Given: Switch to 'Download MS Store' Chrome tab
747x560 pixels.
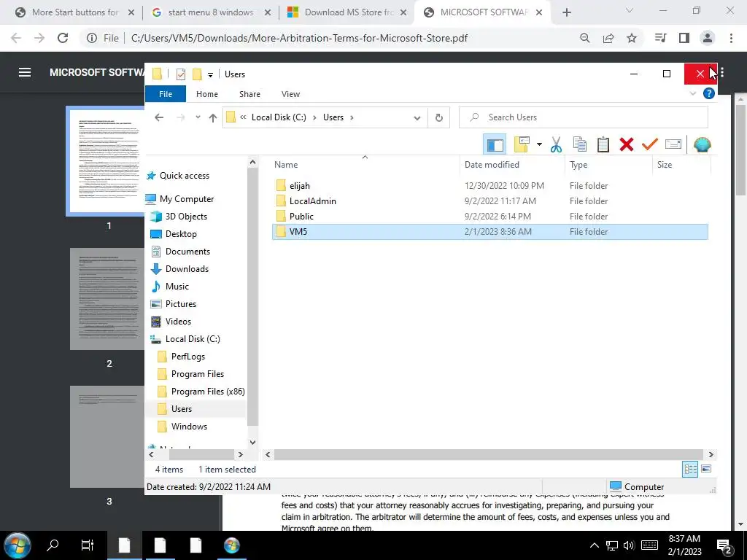Looking at the screenshot, I should tap(349, 12).
